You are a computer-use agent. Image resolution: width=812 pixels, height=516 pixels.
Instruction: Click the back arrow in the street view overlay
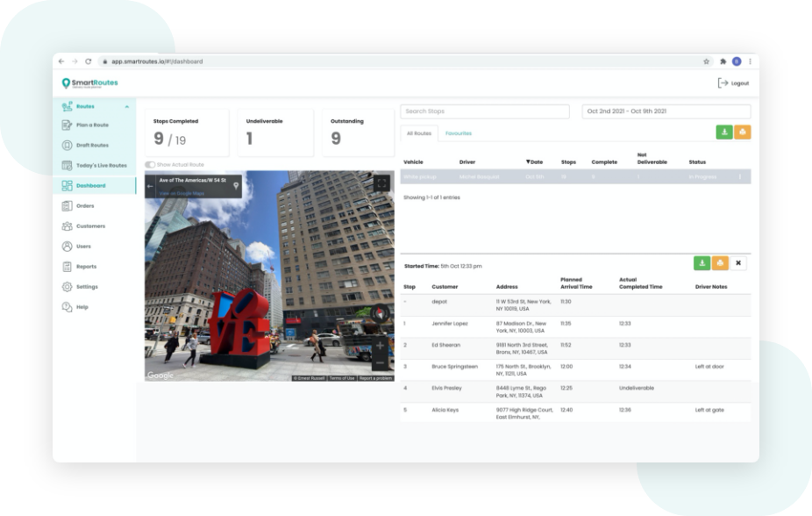(150, 186)
